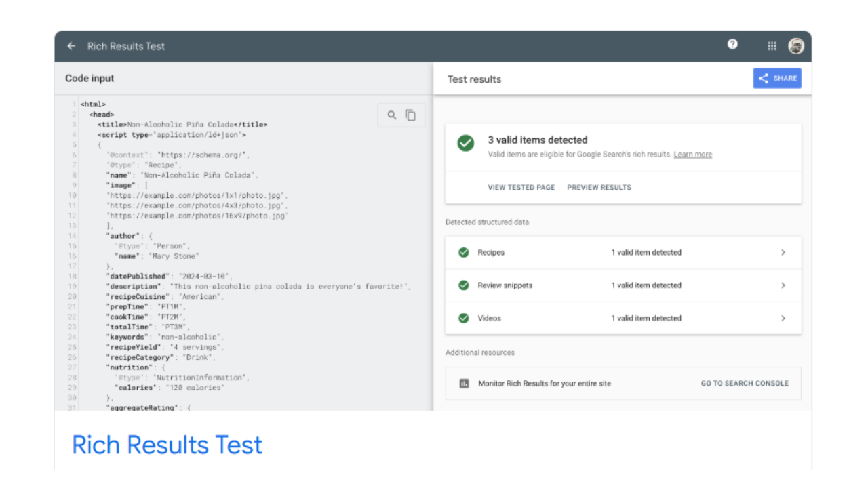Click the cookTime code line
The height and width of the screenshot is (488, 868).
146,317
